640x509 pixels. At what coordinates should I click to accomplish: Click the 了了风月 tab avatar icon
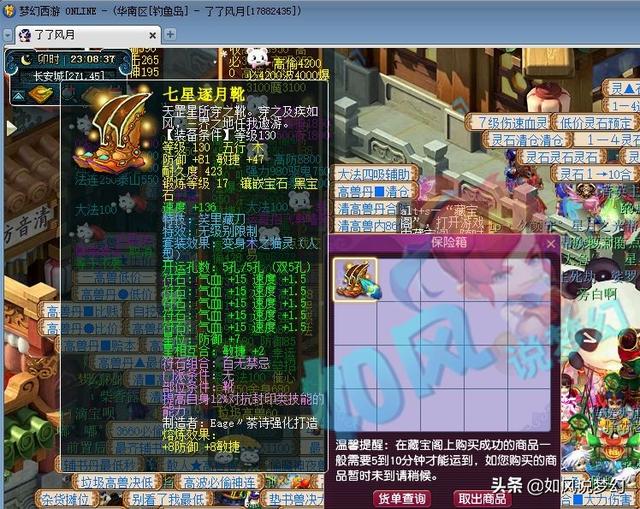click(x=25, y=36)
